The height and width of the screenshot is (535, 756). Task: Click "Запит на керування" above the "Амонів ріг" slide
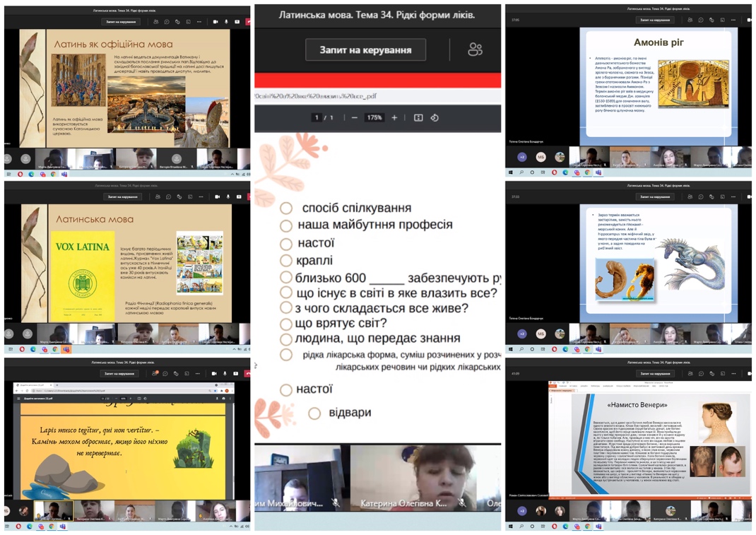click(654, 20)
